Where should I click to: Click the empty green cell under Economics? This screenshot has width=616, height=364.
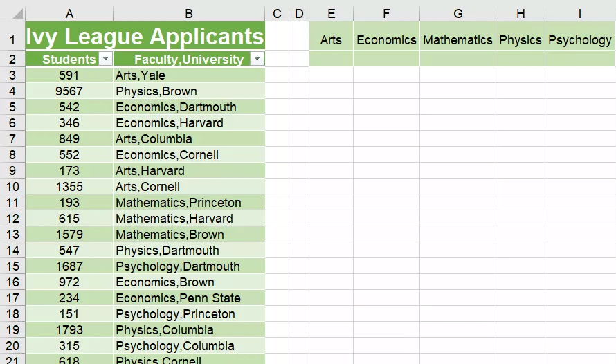coord(386,60)
